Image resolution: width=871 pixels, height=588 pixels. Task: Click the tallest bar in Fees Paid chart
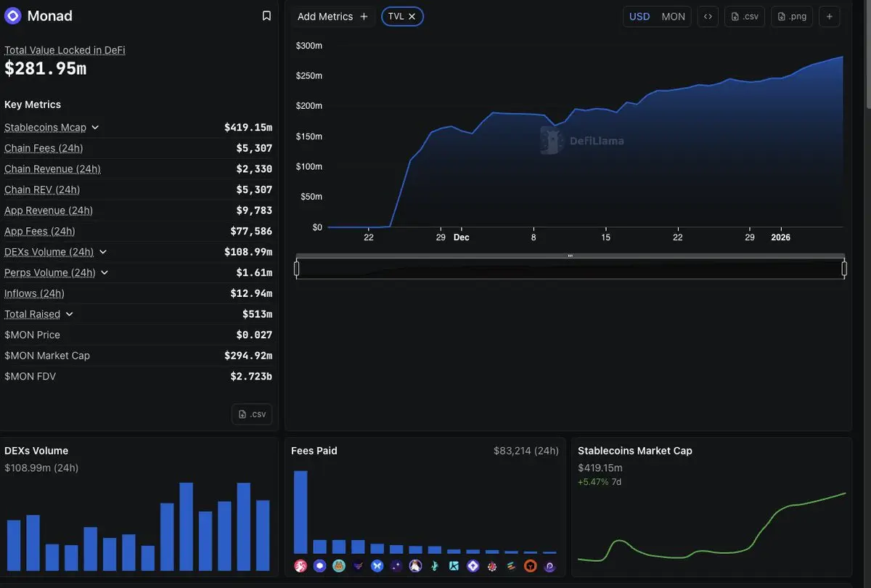pyautogui.click(x=300, y=512)
